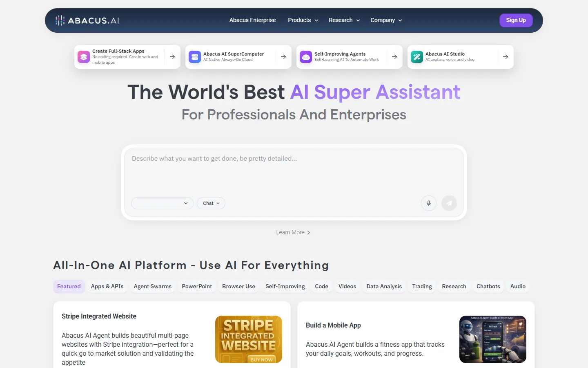Open Abacus Enterprise page

(252, 20)
